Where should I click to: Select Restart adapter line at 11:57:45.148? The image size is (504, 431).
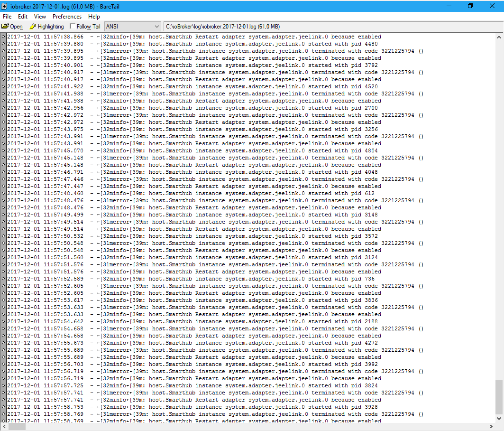click(194, 165)
